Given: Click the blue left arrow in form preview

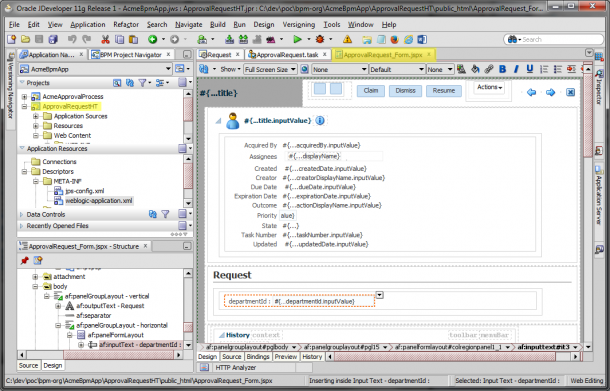Looking at the screenshot, I should (531, 92).
